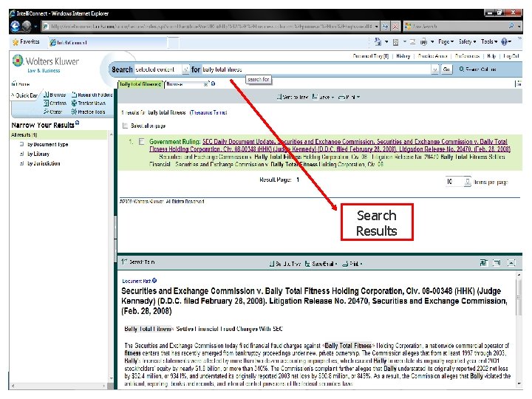The height and width of the screenshot is (399, 532).
Task: Go to Home in the left sidebar
Action: click(21, 83)
